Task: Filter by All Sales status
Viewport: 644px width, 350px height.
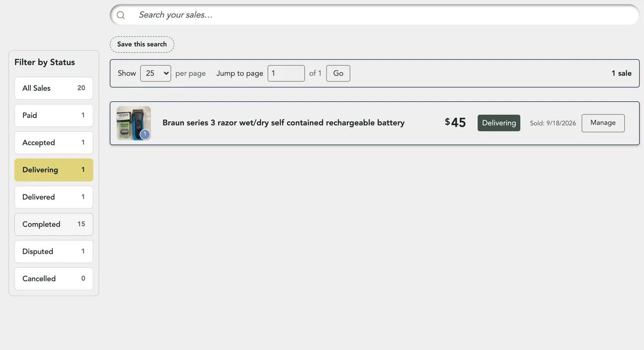Action: [x=54, y=88]
